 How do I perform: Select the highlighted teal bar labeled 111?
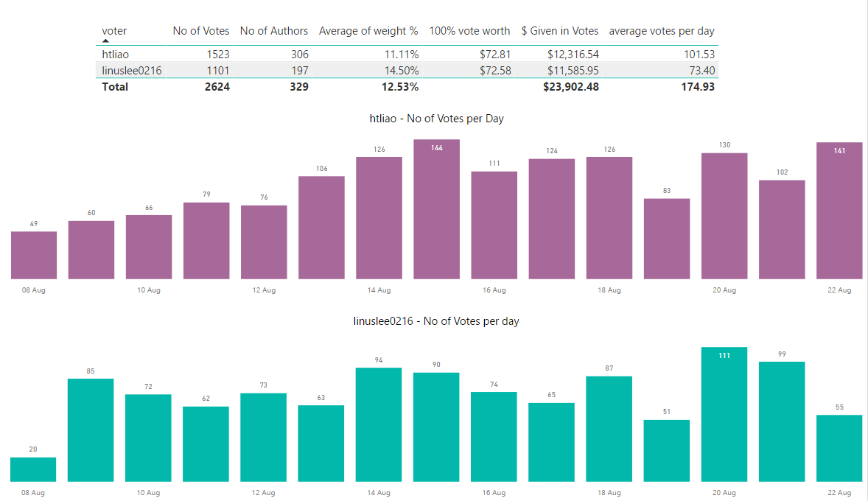pyautogui.click(x=724, y=414)
